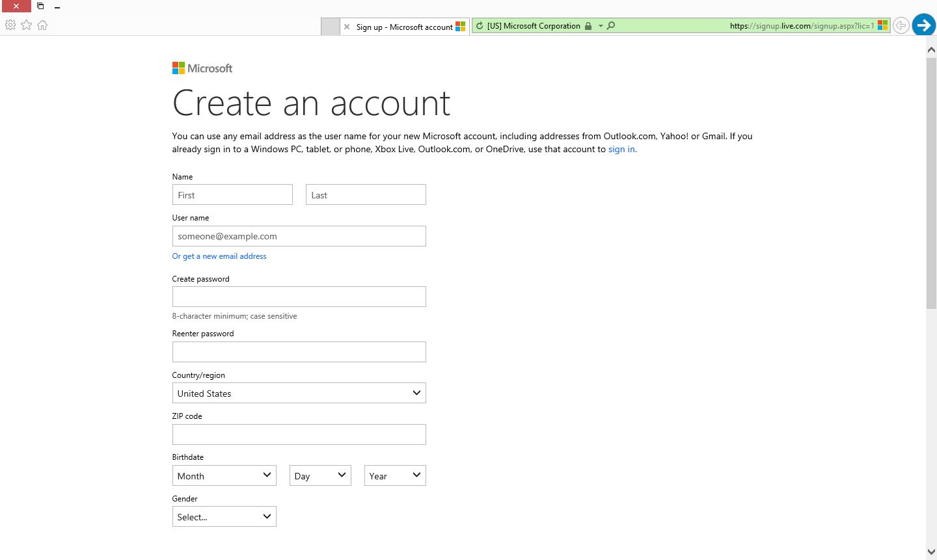
Task: Click the Create an account heading
Action: (x=311, y=103)
